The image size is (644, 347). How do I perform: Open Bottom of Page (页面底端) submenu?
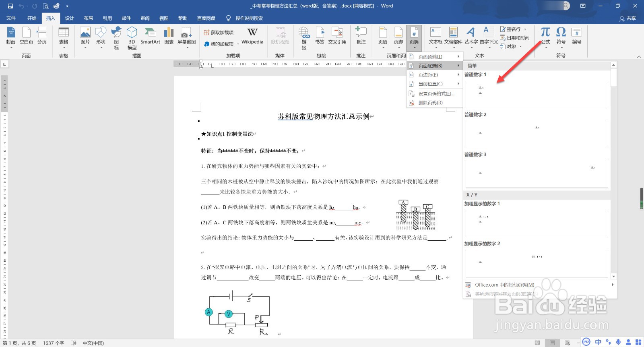pos(434,66)
